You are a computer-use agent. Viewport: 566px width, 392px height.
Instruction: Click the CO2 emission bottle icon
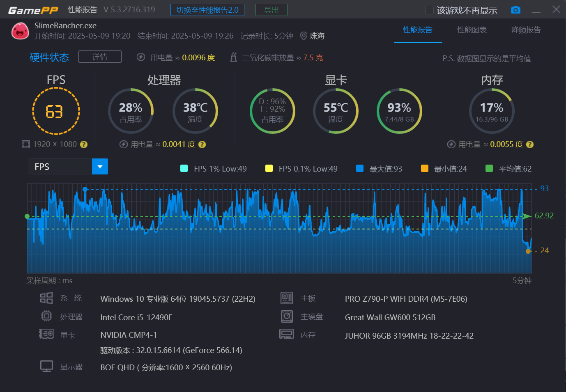233,57
